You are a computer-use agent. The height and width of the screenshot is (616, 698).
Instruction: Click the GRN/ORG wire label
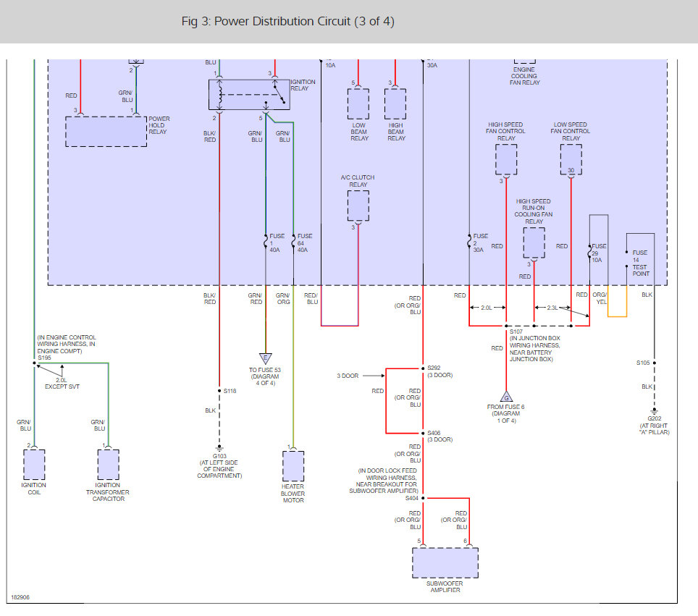pos(282,298)
